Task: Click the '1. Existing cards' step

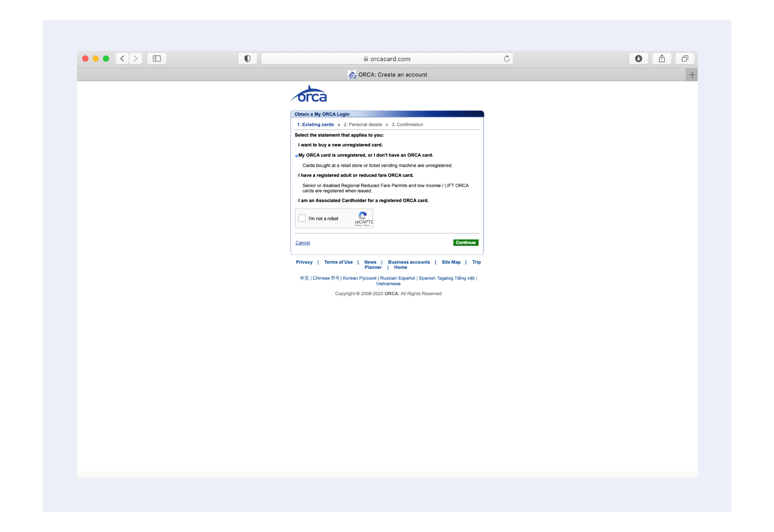Action: [x=316, y=125]
